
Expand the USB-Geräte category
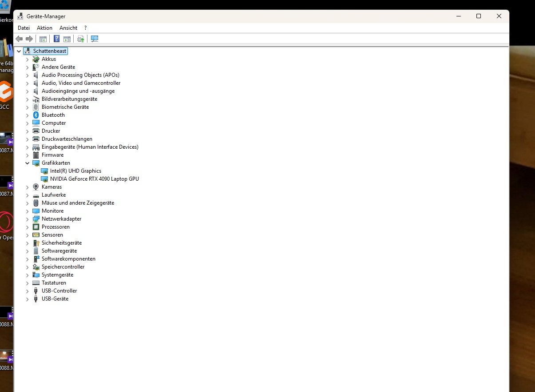(27, 299)
